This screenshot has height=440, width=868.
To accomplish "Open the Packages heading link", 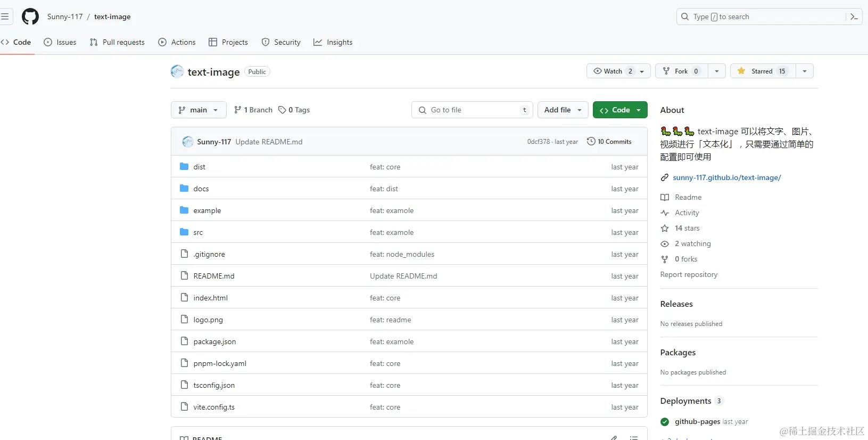I will [x=678, y=353].
